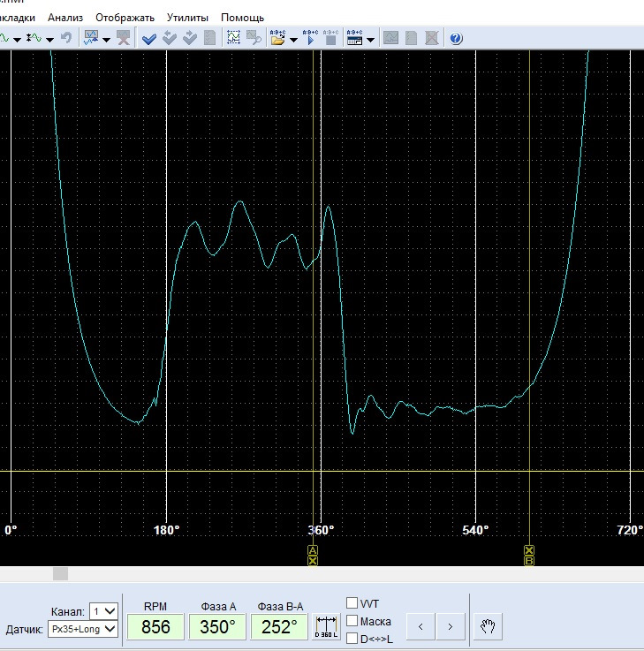Open the Анализ menu

65,18
